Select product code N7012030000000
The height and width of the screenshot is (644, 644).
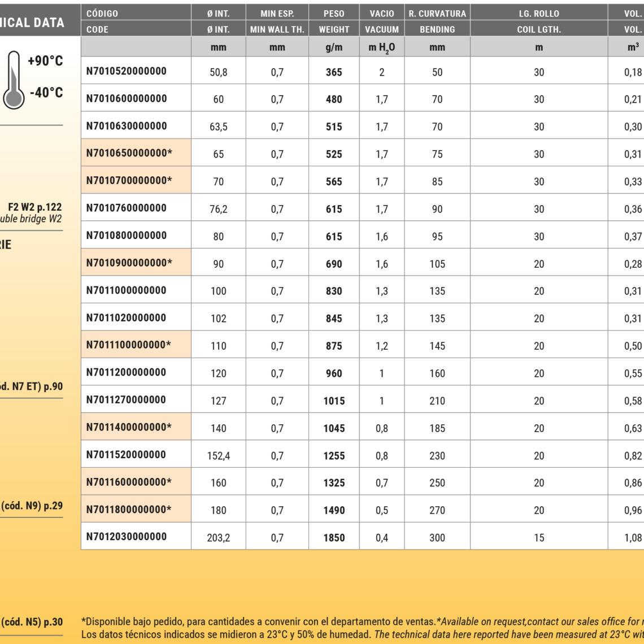[x=127, y=537]
